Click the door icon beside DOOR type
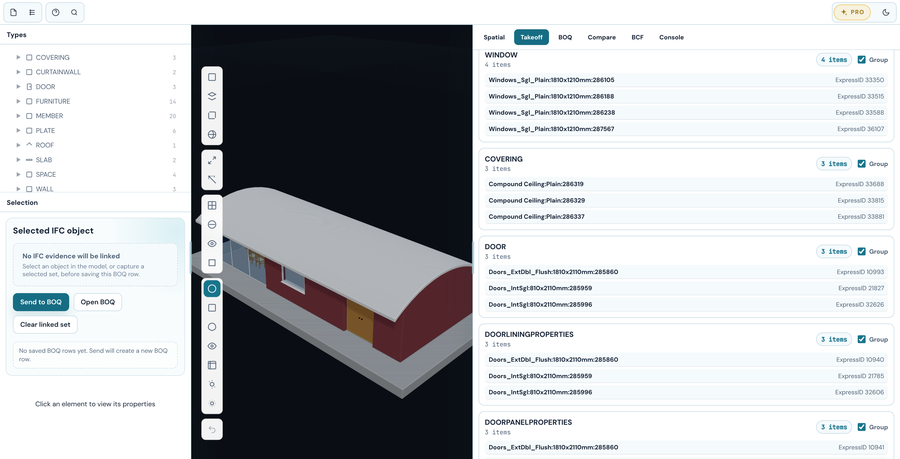900x459 pixels. 29,87
